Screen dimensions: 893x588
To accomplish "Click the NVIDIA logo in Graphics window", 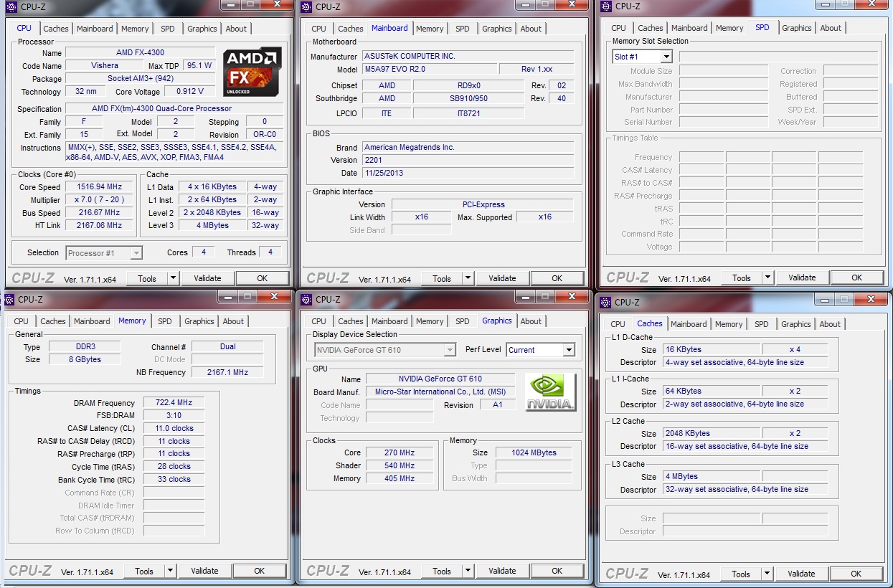I will (550, 392).
